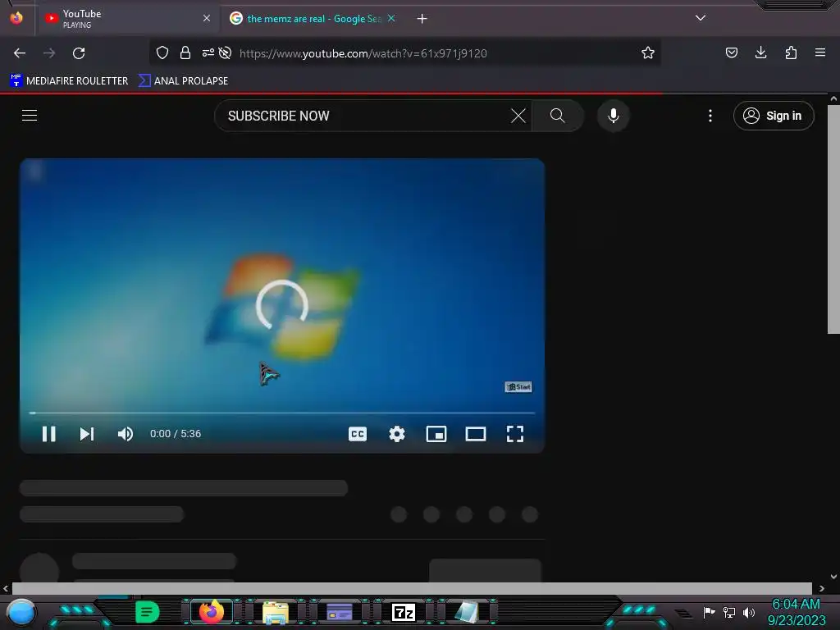The height and width of the screenshot is (630, 840).
Task: Click the Sign in button
Action: tap(774, 116)
